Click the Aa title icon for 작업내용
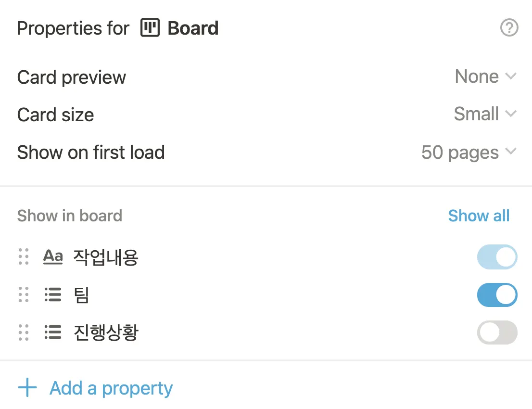The width and height of the screenshot is (532, 409). 53,257
